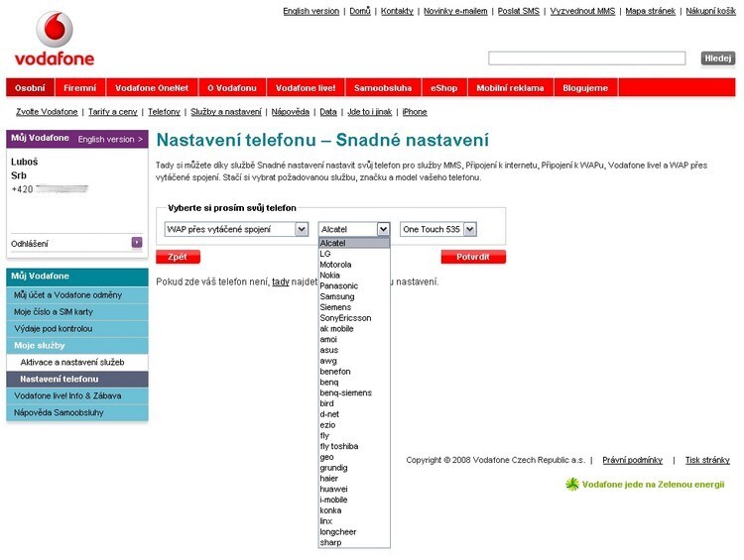
Task: Choose amoi from the brand list
Action: pos(354,340)
